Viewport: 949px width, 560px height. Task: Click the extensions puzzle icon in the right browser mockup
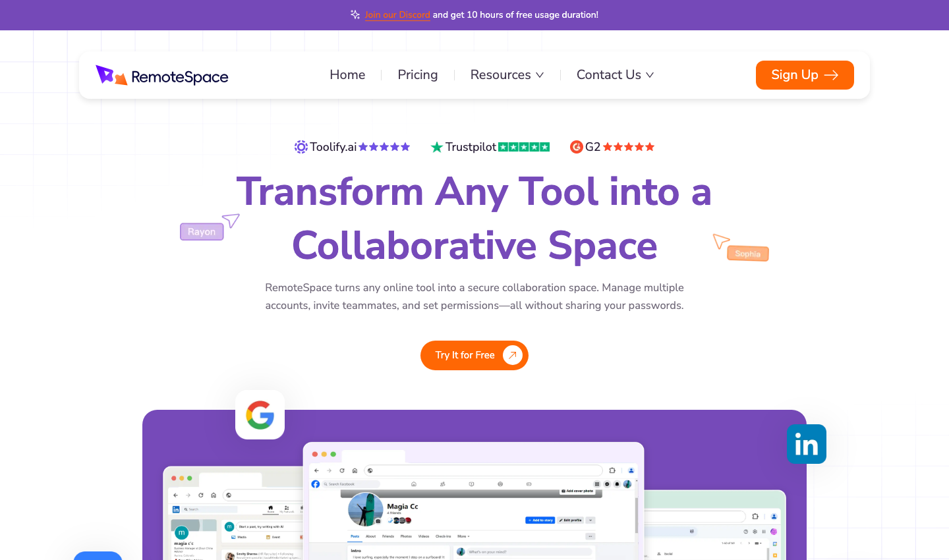(755, 517)
